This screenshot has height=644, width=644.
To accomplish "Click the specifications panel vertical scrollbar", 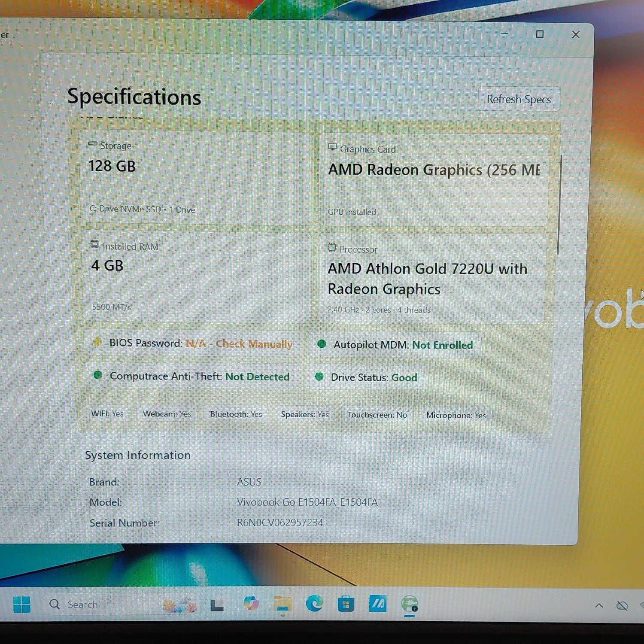I will [559, 205].
